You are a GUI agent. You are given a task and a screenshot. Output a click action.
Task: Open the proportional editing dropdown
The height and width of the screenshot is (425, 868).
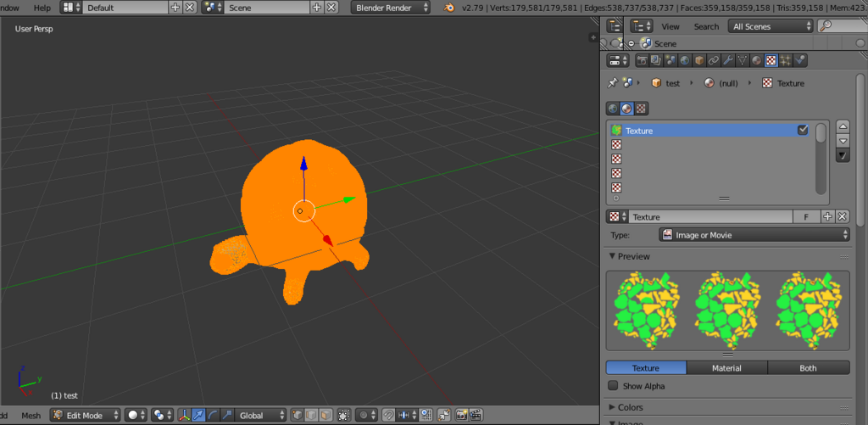(366, 415)
